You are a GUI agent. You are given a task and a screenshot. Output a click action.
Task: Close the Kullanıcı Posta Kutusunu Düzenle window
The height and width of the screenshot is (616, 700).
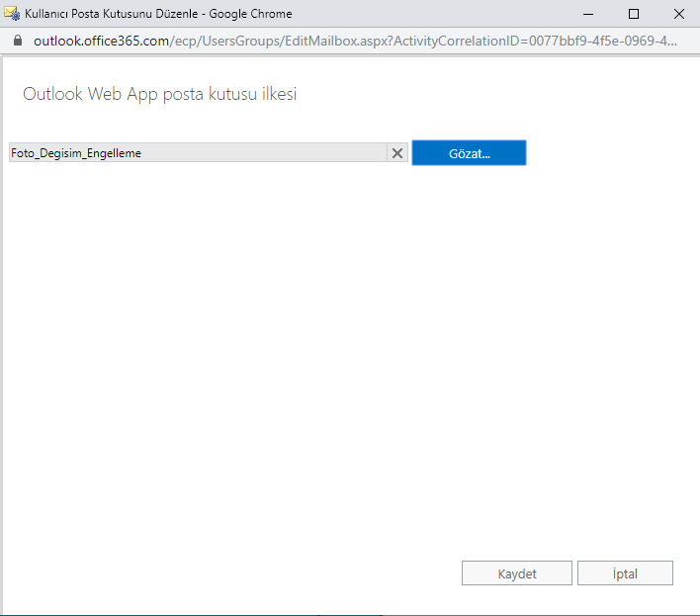point(678,14)
